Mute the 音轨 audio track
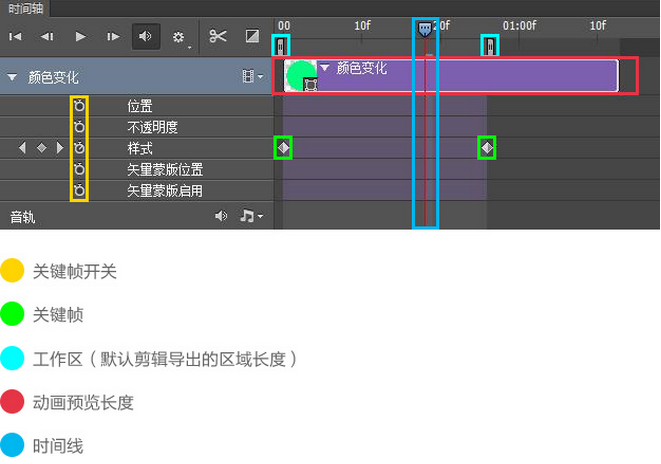The width and height of the screenshot is (661, 464). (x=221, y=216)
